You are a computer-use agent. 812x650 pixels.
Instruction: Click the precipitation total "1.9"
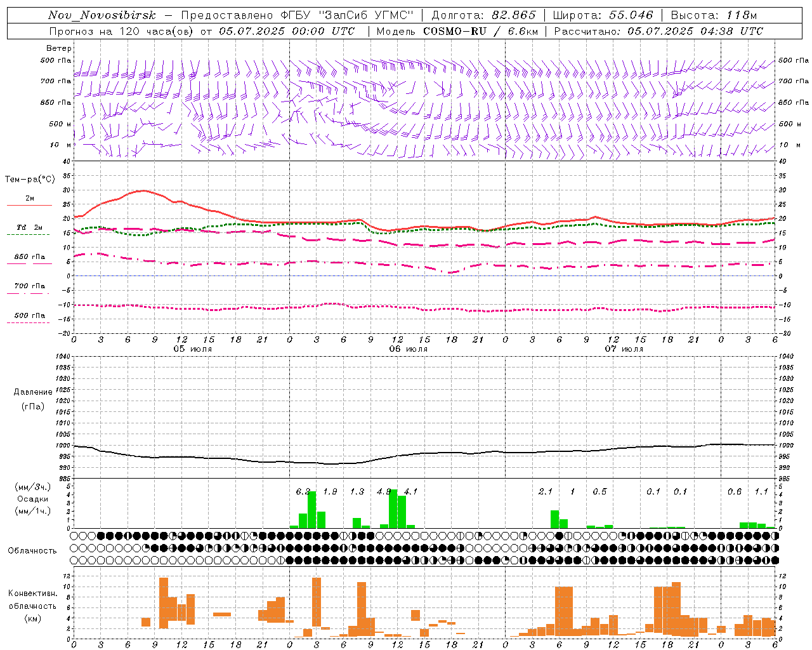[x=330, y=491]
